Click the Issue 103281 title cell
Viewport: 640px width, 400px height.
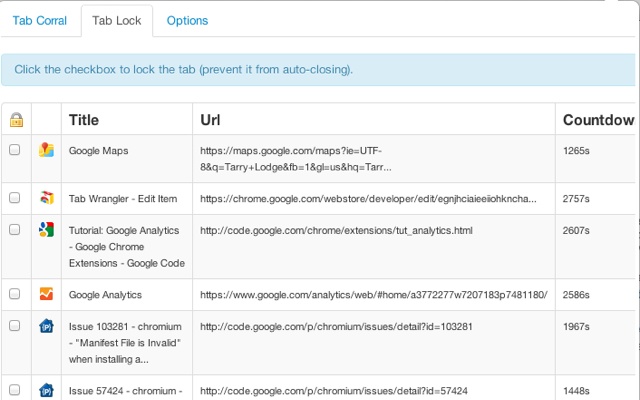pos(127,343)
